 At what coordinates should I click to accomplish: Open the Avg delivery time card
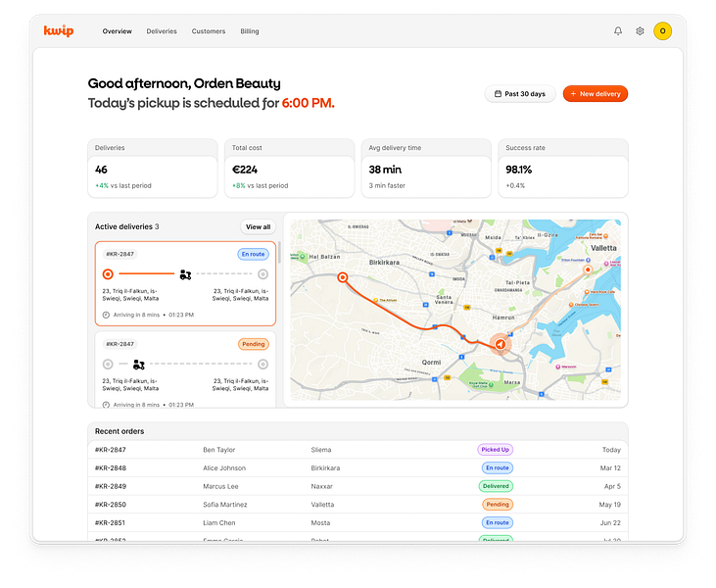point(426,169)
